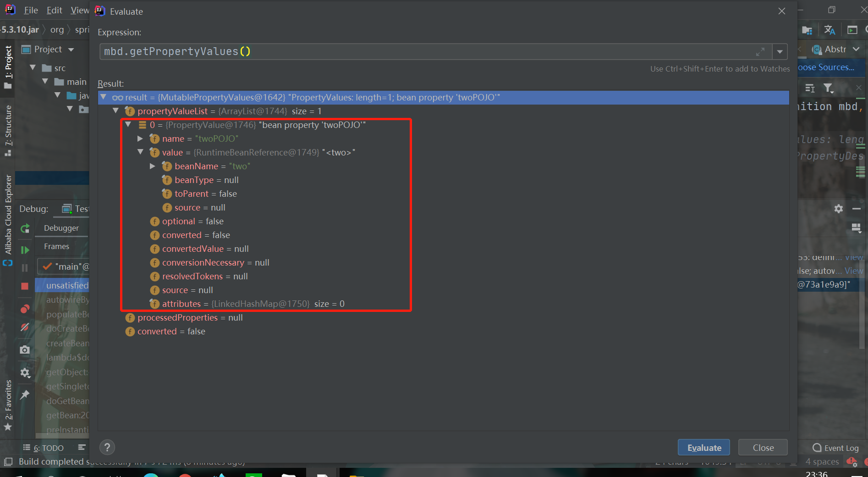The width and height of the screenshot is (868, 477).
Task: Open the Edit menu
Action: coord(54,10)
